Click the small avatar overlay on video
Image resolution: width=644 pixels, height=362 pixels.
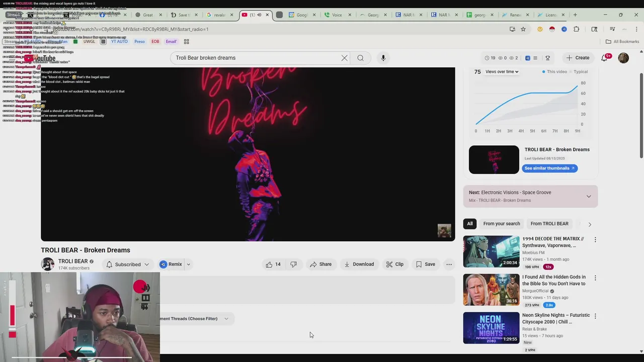click(444, 231)
